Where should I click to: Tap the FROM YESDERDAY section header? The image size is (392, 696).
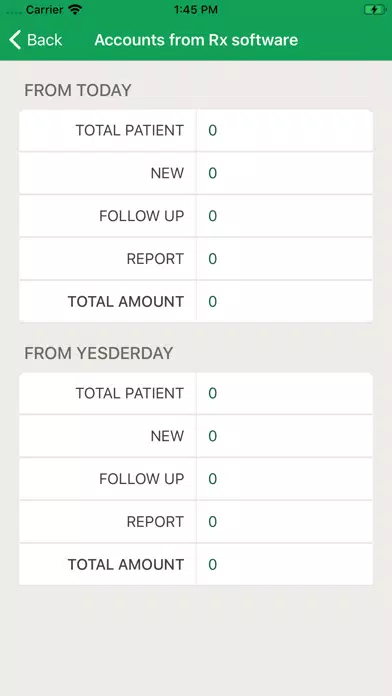[x=99, y=353]
